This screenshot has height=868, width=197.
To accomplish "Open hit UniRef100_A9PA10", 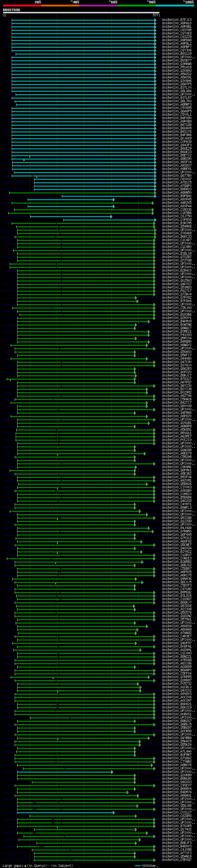I will 176,23.
